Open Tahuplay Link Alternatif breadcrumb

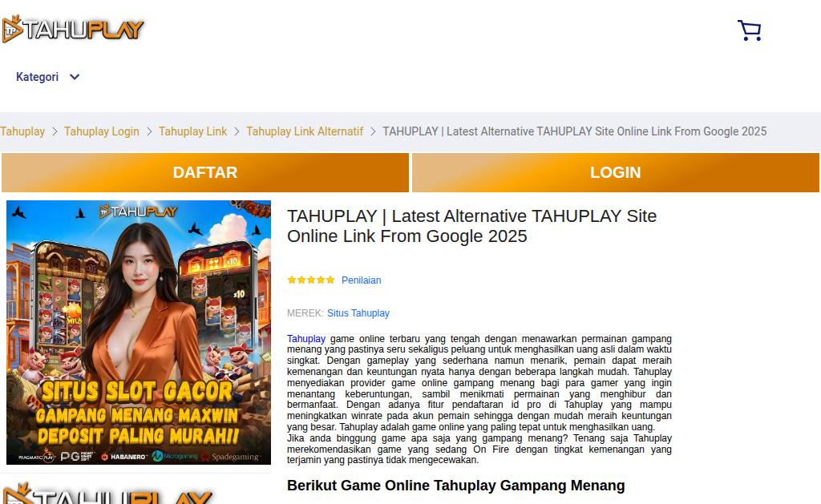[x=305, y=131]
